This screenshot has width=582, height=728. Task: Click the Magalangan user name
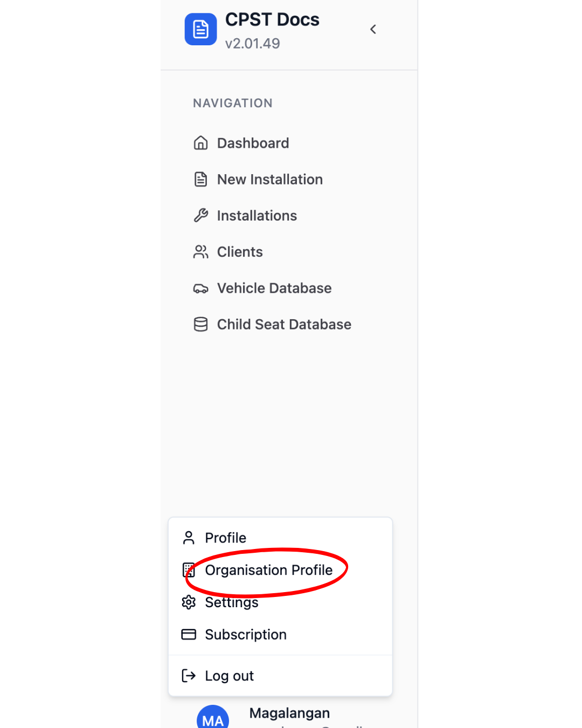point(289,713)
